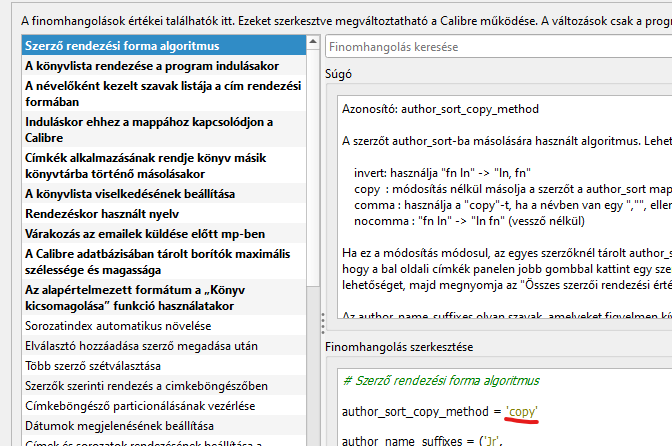Select 'Címkeböngésző particionálásának vezérlése'
This screenshot has height=446, width=672.
pyautogui.click(x=164, y=406)
